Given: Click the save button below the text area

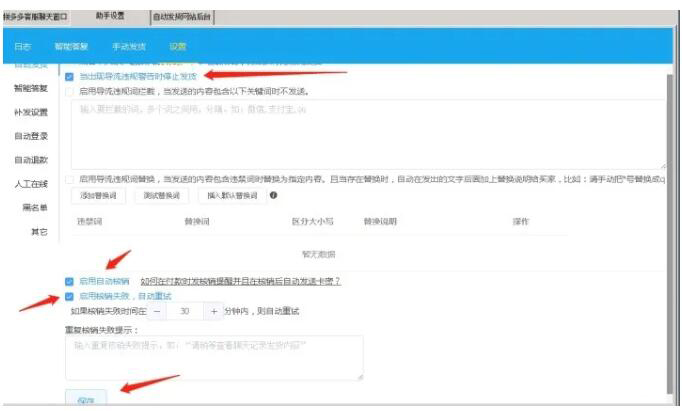Looking at the screenshot, I should [86, 398].
